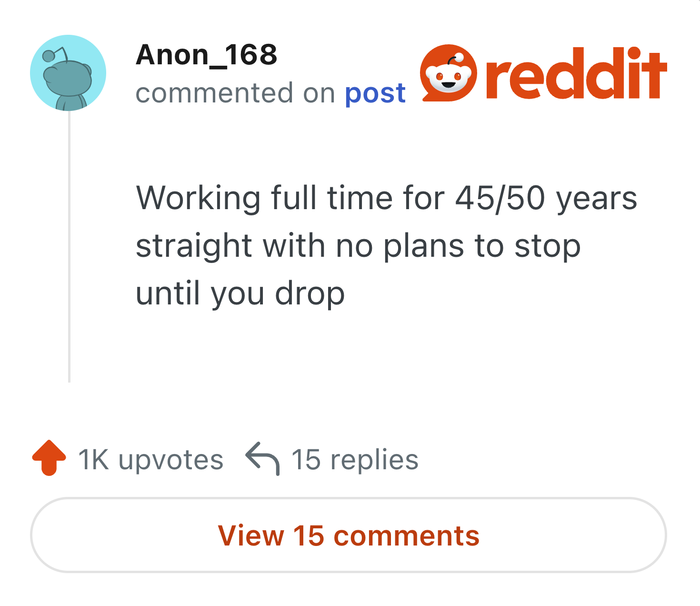Click the "45/50 years" text in the comment
The height and width of the screenshot is (606, 700).
click(x=546, y=198)
